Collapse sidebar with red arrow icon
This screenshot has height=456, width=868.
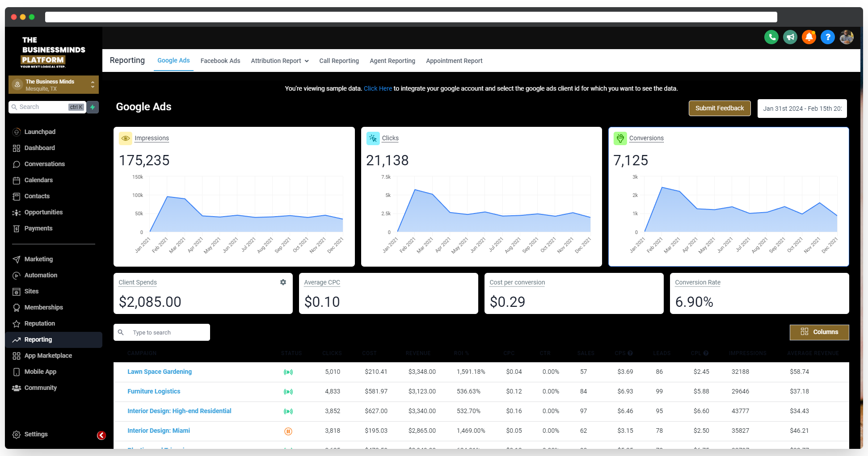point(101,435)
